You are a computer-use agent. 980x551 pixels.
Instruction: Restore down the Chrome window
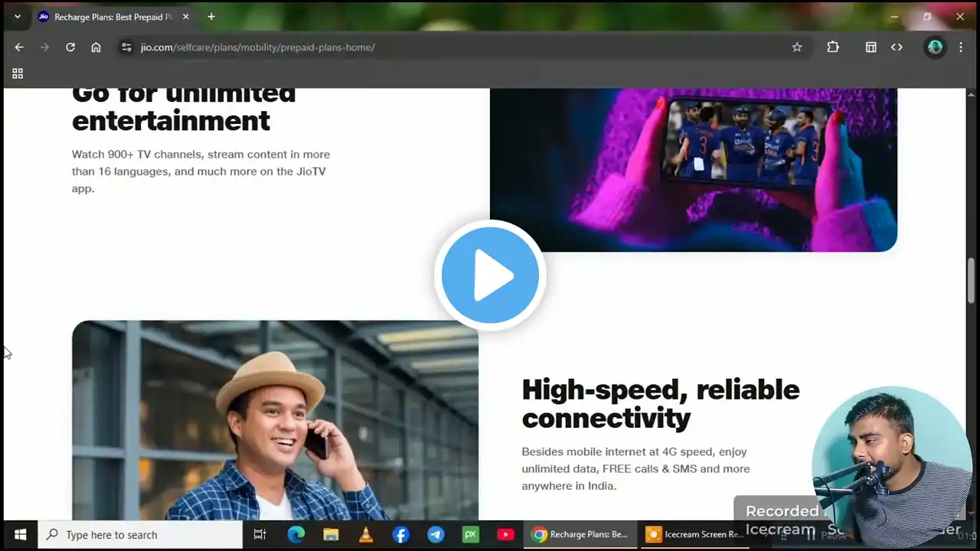927,17
